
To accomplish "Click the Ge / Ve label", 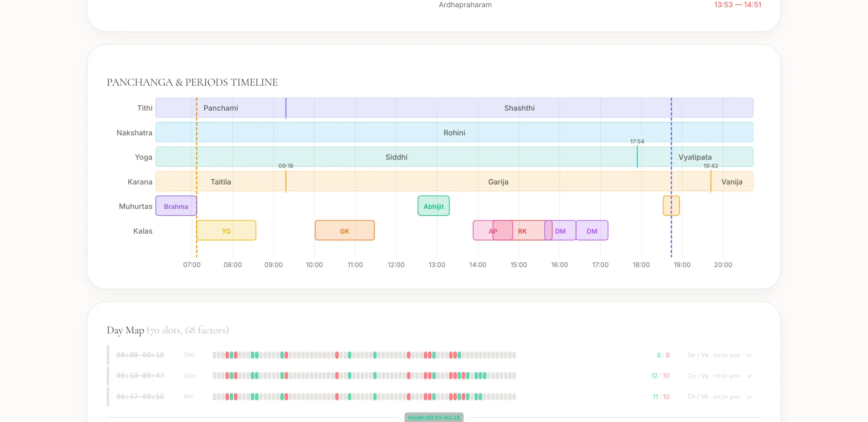I will [698, 355].
